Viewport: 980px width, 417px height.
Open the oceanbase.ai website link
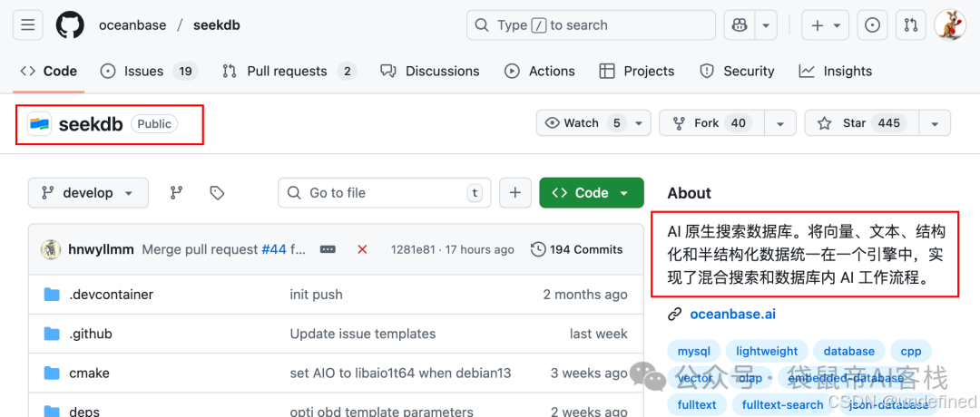(x=732, y=314)
